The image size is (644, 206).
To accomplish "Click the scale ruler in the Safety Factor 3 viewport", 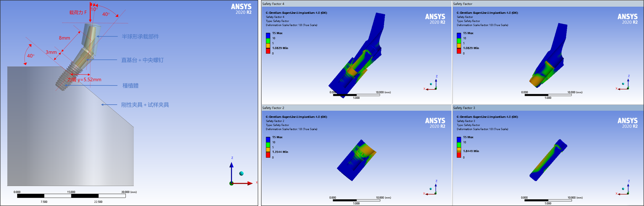I will pyautogui.click(x=548, y=200).
